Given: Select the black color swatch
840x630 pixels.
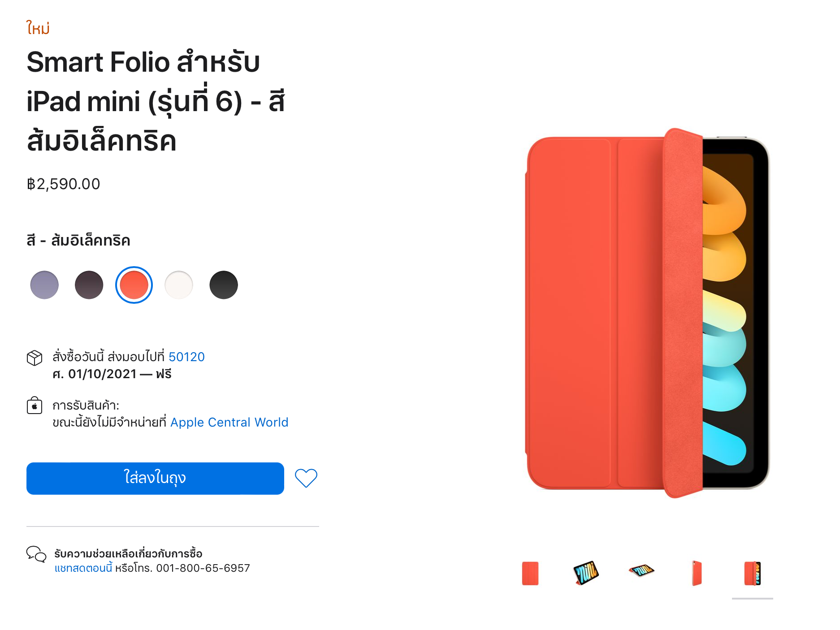Looking at the screenshot, I should (x=224, y=285).
